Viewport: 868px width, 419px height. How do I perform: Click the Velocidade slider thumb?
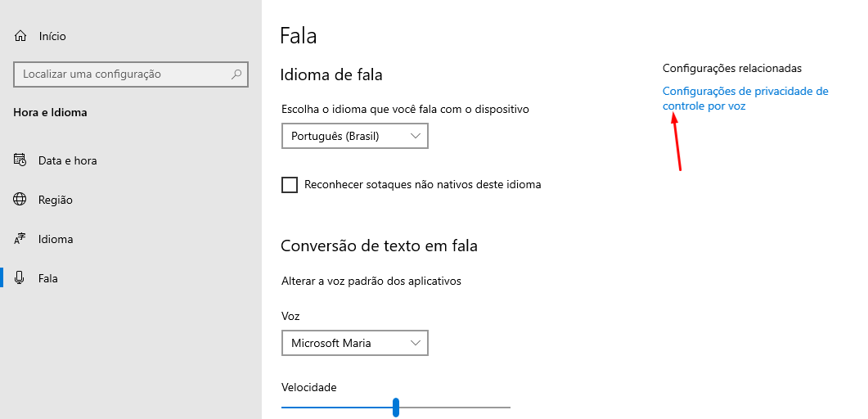pyautogui.click(x=396, y=407)
